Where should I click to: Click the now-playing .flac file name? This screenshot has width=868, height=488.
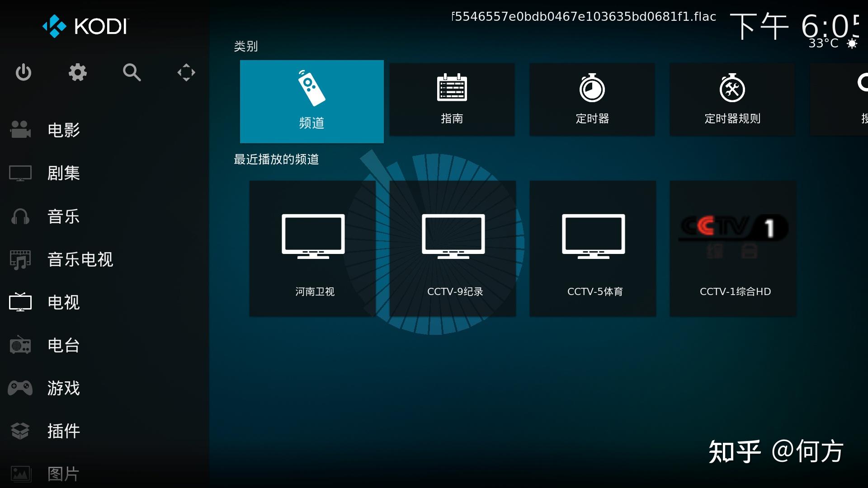pyautogui.click(x=584, y=17)
